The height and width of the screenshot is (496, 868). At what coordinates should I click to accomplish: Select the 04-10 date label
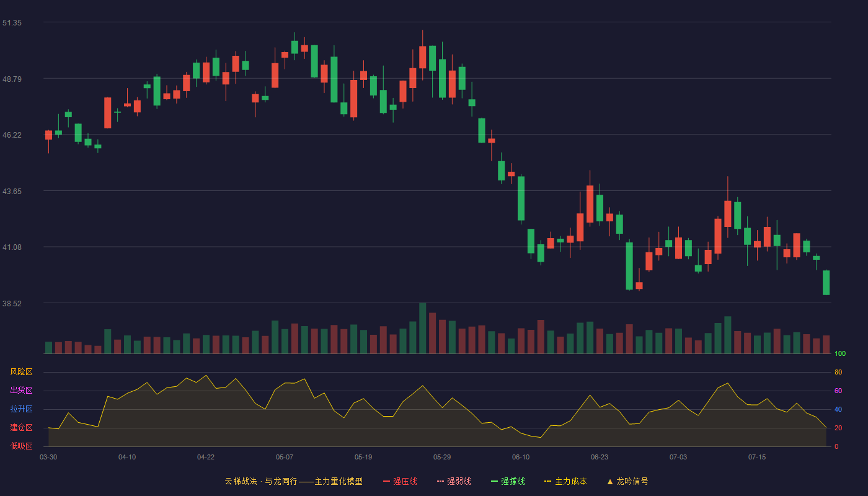click(x=127, y=457)
